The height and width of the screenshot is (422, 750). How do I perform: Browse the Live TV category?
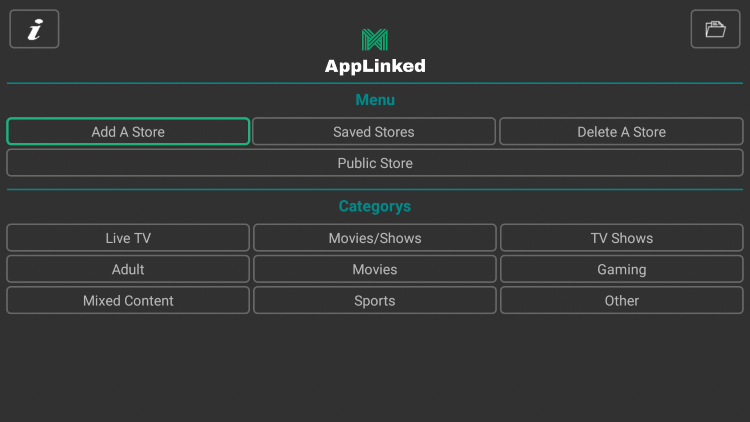click(x=128, y=238)
